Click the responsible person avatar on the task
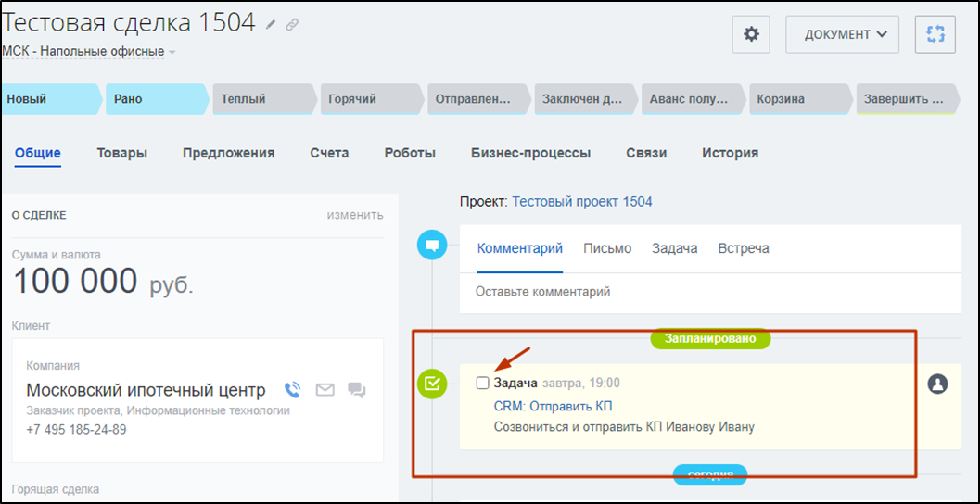 click(x=937, y=384)
